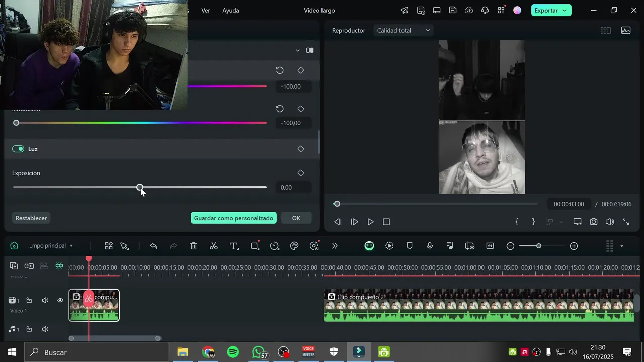This screenshot has height=362, width=644.
Task: Open the speed tool icon
Action: (274, 246)
